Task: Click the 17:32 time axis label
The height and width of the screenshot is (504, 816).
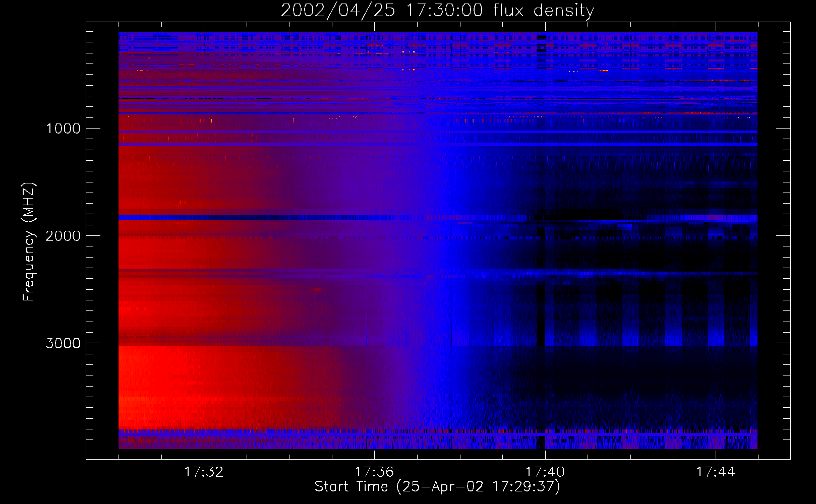Action: pos(204,472)
